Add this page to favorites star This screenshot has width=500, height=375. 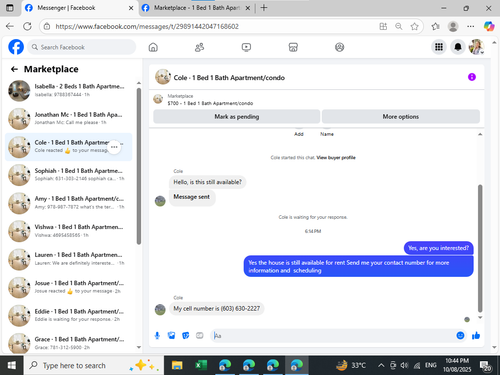[414, 26]
